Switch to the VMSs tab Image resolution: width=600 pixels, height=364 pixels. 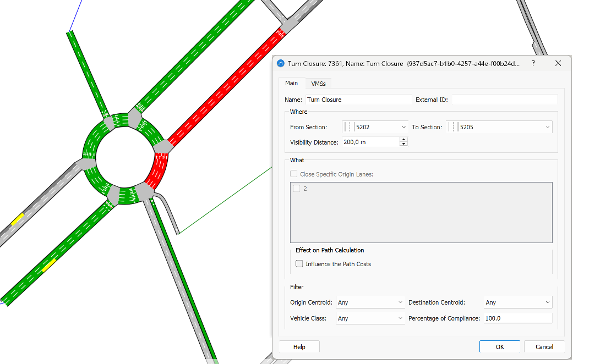pyautogui.click(x=319, y=83)
